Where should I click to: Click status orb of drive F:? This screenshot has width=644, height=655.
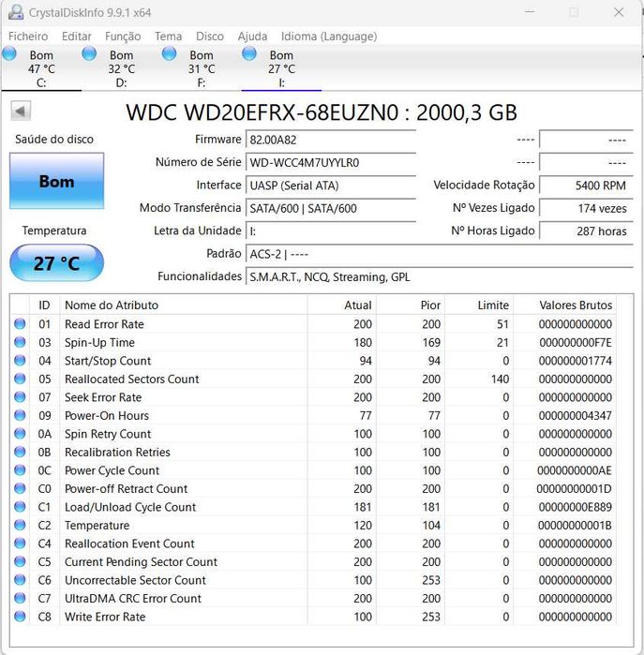(x=169, y=54)
